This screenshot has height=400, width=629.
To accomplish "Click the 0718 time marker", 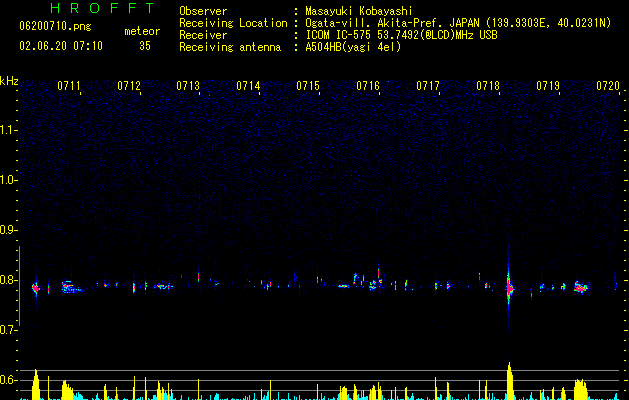I will (488, 85).
